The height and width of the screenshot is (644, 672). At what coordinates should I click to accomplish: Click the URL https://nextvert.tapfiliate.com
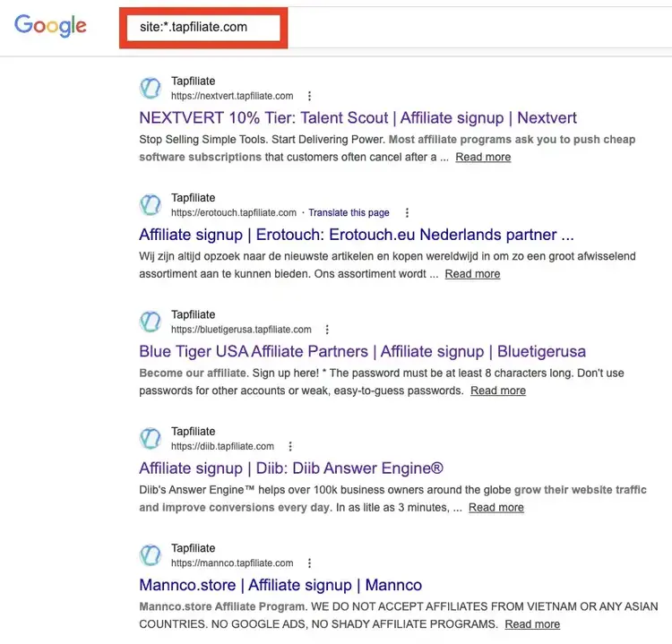tap(232, 96)
